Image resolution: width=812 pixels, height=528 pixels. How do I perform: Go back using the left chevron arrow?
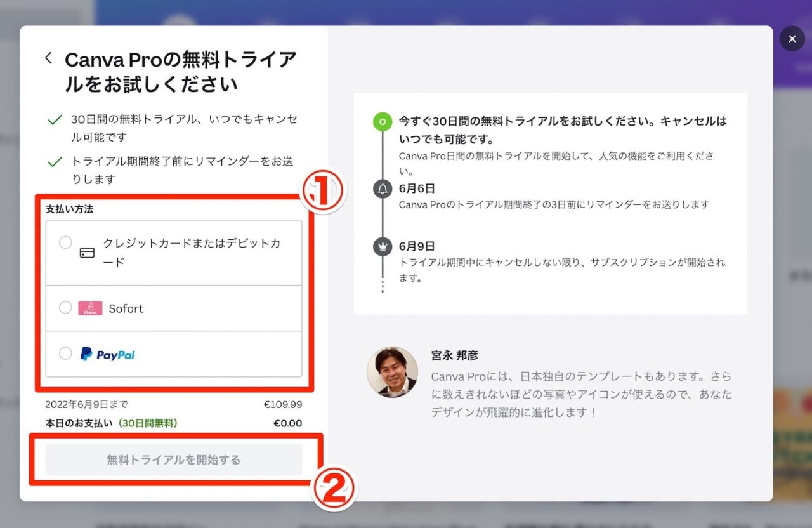[x=48, y=58]
